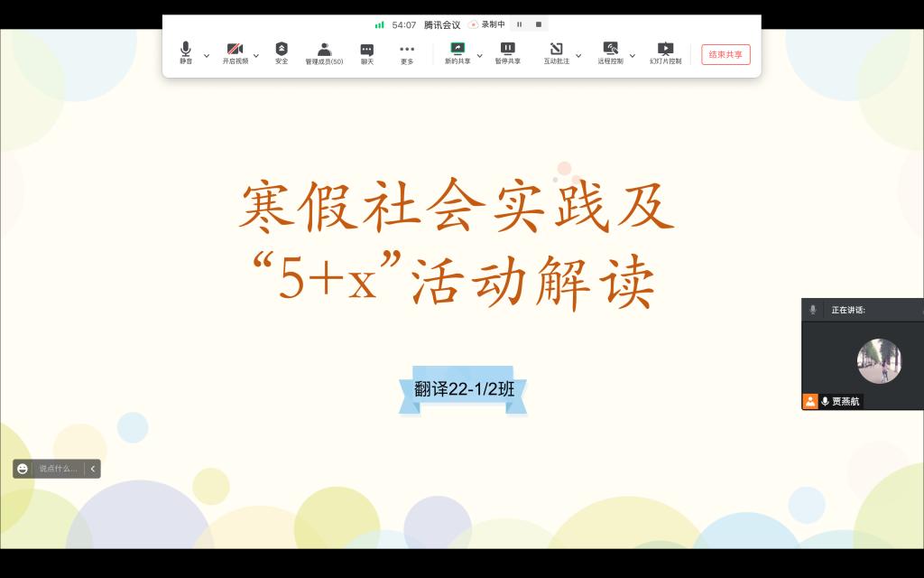This screenshot has height=578, width=924.
Task: Open 幻灯片控制 slide control
Action: pyautogui.click(x=665, y=52)
